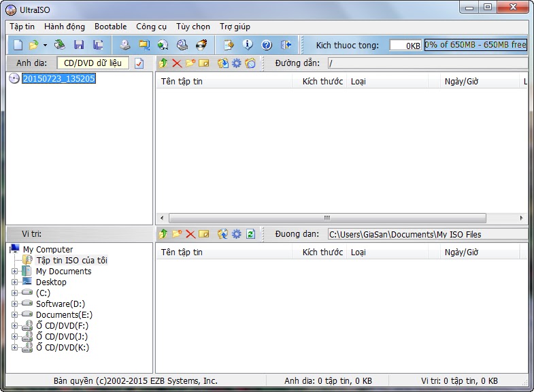Click the CD/DVD dữ liệu image type button

[93, 63]
